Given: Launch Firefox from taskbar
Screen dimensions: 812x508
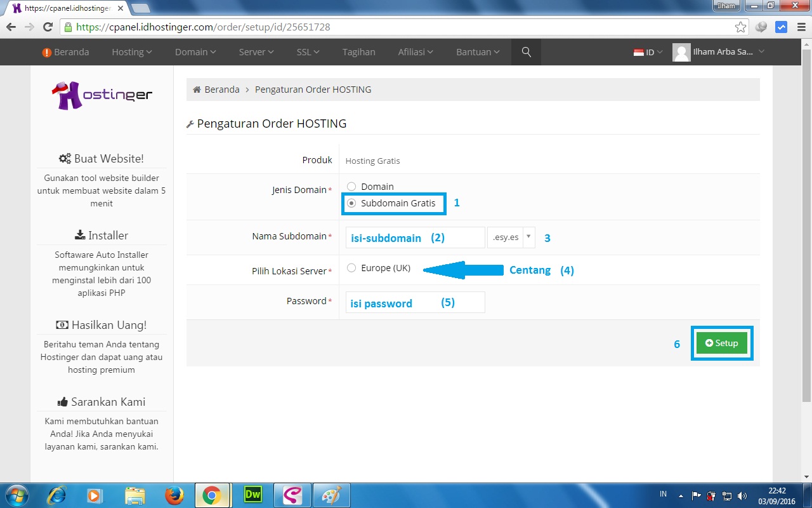Looking at the screenshot, I should coord(174,495).
